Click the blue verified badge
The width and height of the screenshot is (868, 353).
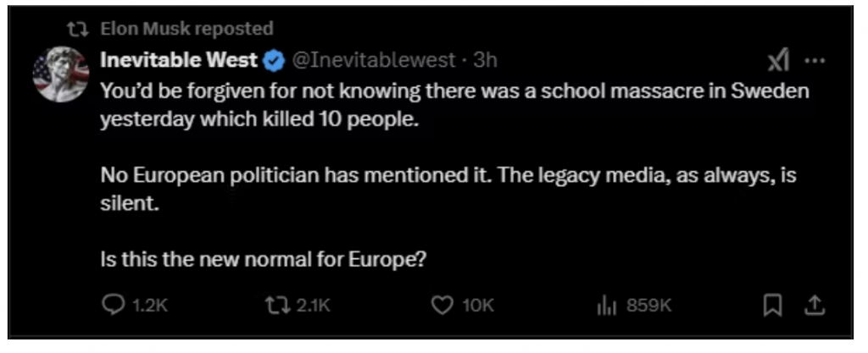pos(274,61)
